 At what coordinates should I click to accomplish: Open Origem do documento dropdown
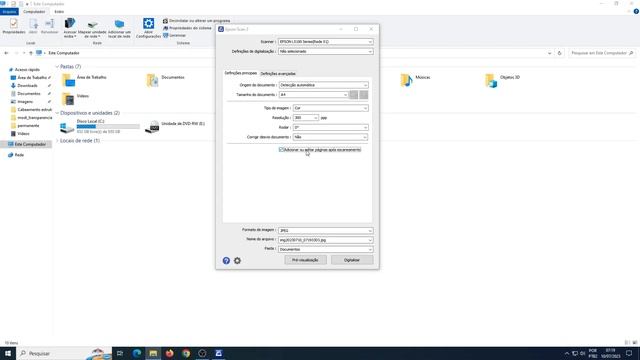pos(323,85)
